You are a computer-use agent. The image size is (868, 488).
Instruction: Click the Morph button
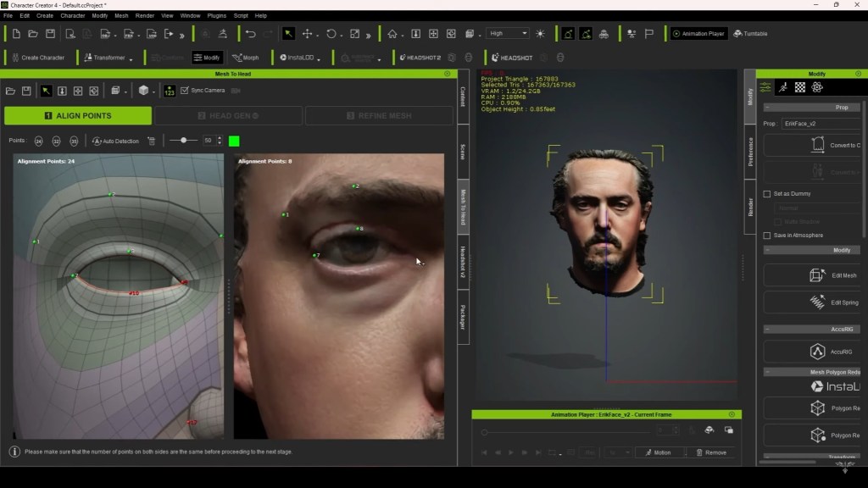(246, 58)
